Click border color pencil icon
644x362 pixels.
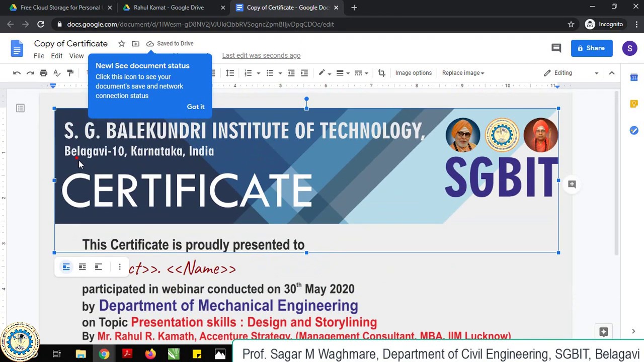click(x=322, y=73)
